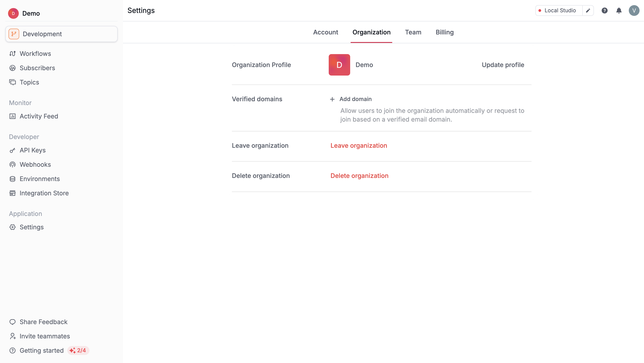Viewport: 644px width, 363px height.
Task: Open the Environments page
Action: click(x=40, y=179)
